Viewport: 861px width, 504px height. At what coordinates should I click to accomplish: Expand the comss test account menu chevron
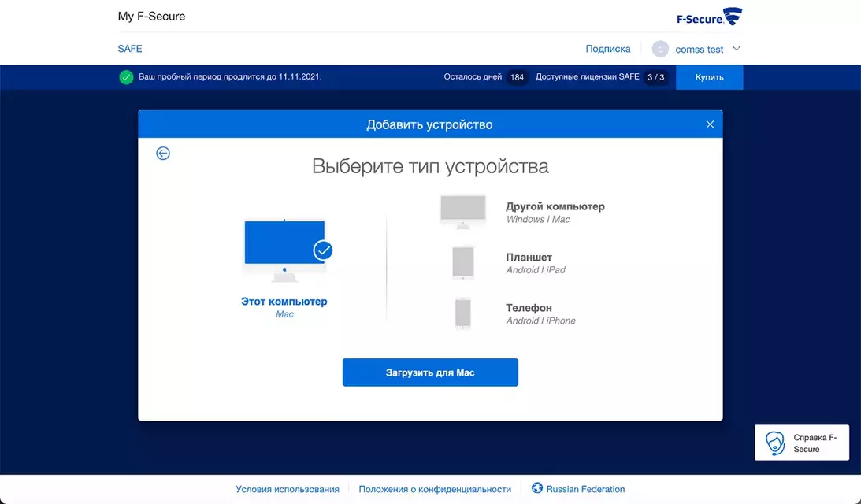(737, 48)
